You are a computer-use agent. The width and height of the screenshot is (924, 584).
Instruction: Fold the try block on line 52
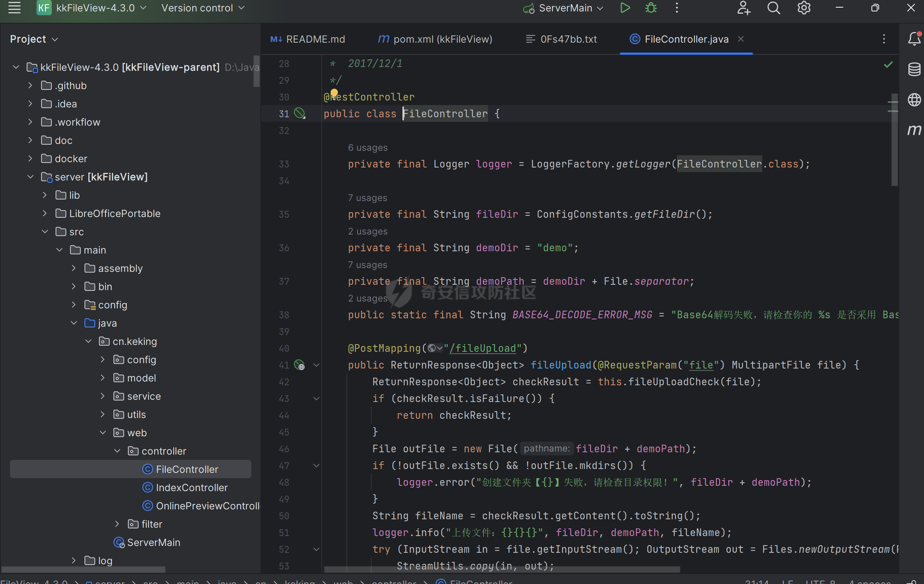click(316, 549)
